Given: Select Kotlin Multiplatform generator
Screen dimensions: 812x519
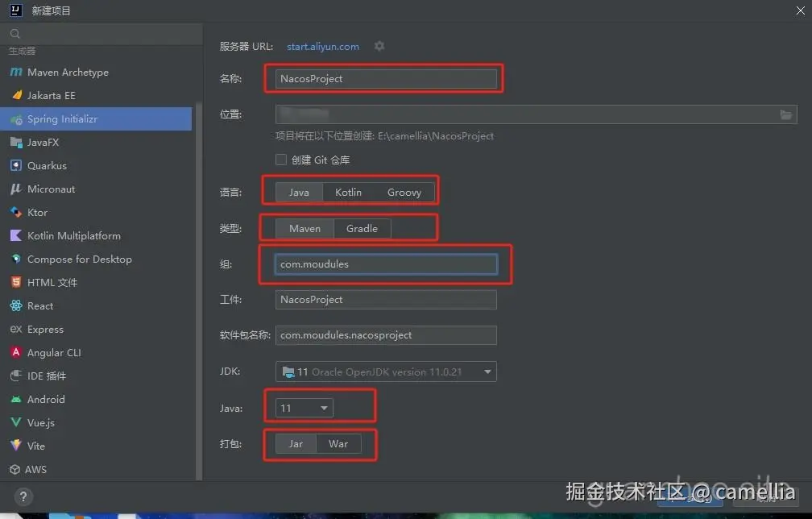Looking at the screenshot, I should 97,235.
